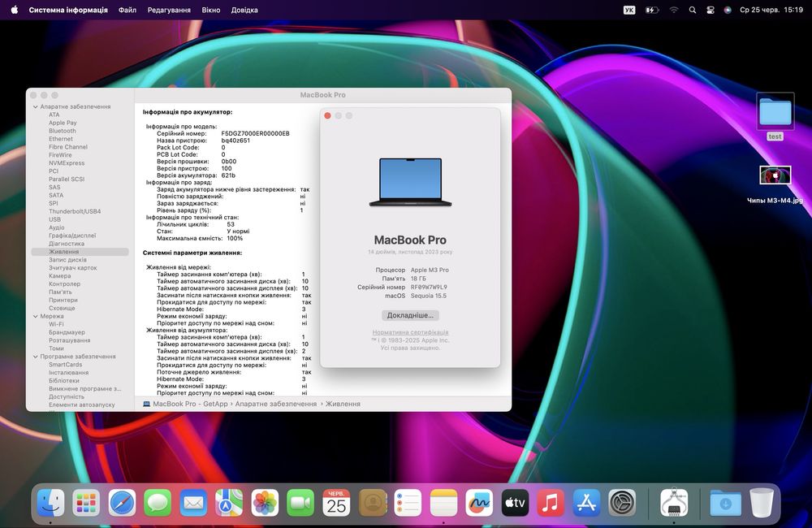This screenshot has height=528, width=812.
Task: Open Launchpad in the dock
Action: point(86,502)
